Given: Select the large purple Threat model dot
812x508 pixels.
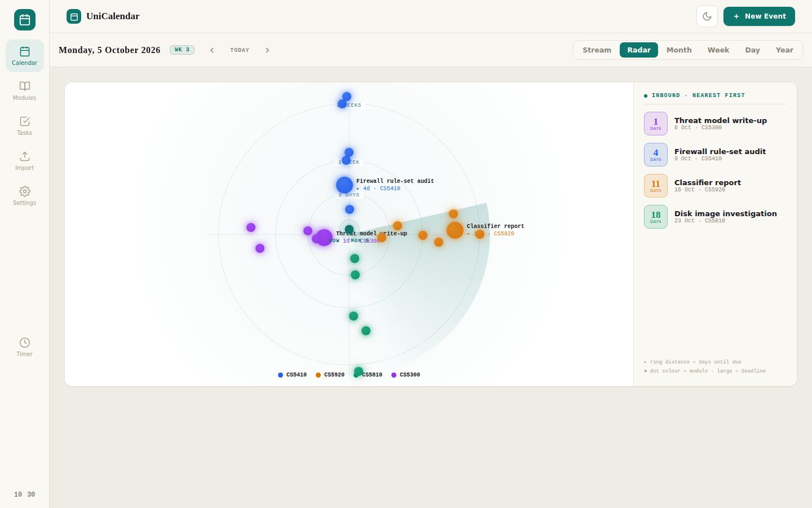Looking at the screenshot, I should [x=324, y=238].
